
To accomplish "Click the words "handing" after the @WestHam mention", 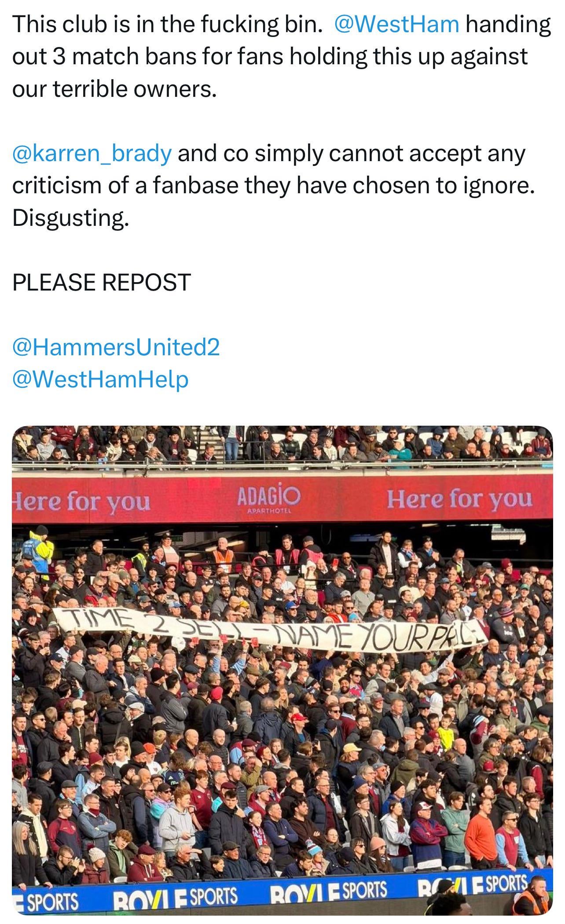I will point(508,24).
